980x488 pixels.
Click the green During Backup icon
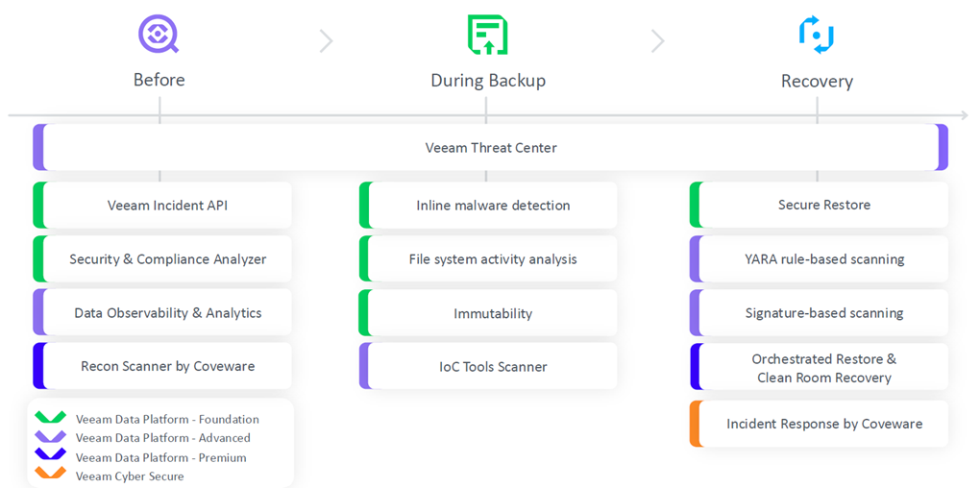(487, 35)
